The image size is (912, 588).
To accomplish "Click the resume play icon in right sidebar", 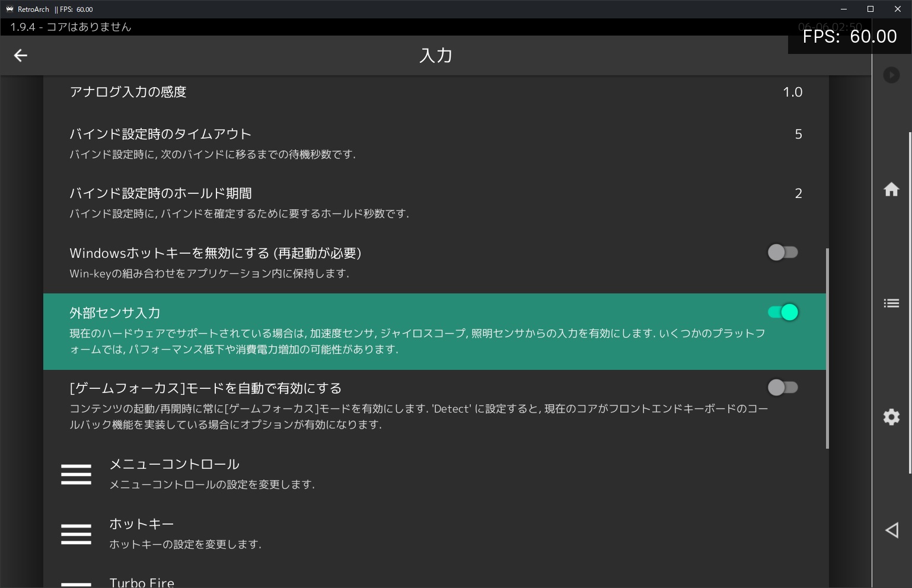I will click(891, 75).
